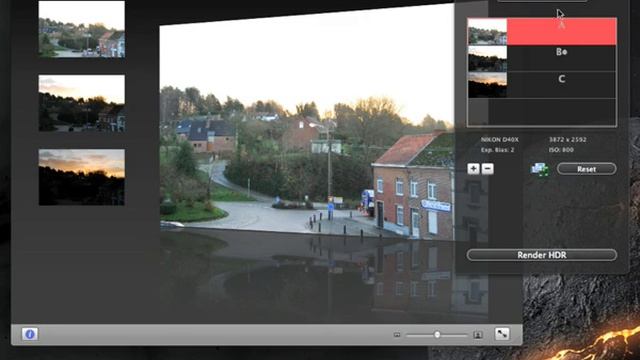The width and height of the screenshot is (640, 360).
Task: Select row Be in the image list
Action: (542, 58)
